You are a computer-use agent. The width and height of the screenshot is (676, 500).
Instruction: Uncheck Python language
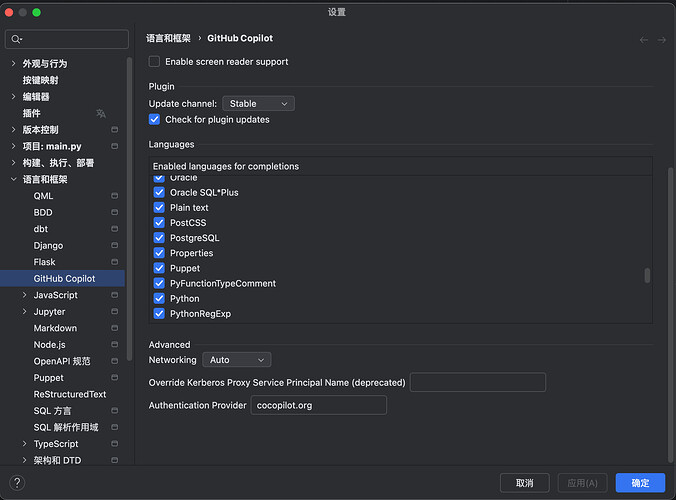159,298
